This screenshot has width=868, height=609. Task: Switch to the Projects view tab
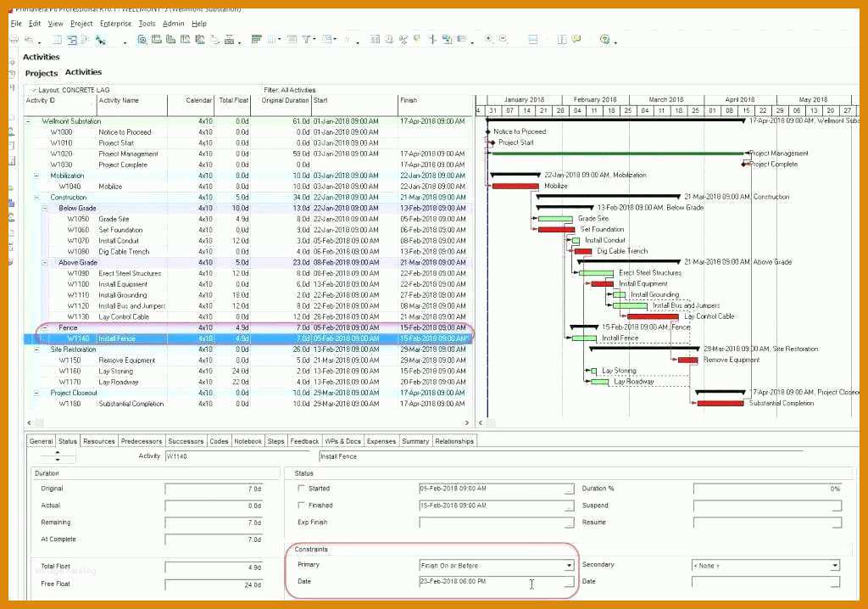click(41, 73)
